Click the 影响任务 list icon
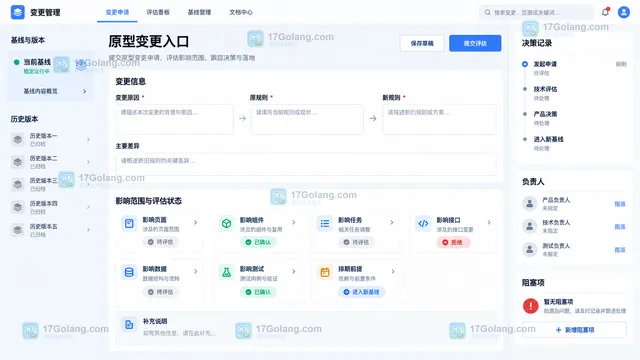Screen dimensions: 640x360 [x=325, y=224]
